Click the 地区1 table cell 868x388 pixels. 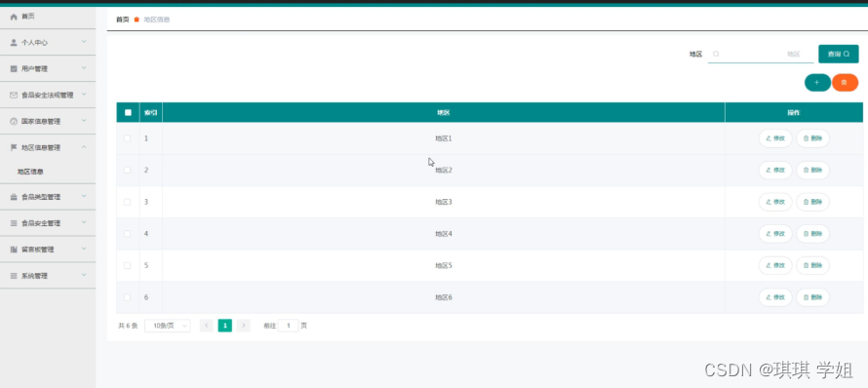tap(444, 138)
